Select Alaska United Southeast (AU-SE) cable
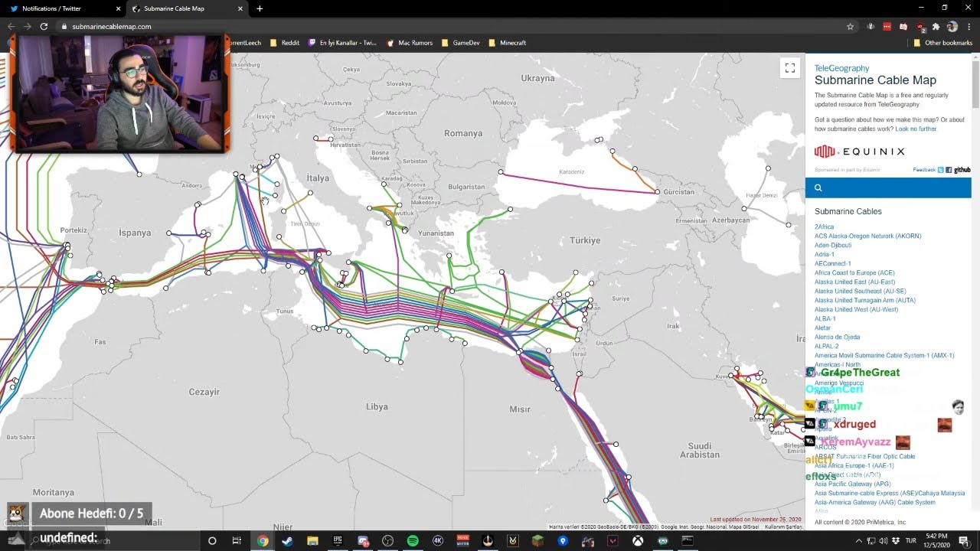This screenshot has width=980, height=551. tap(860, 291)
